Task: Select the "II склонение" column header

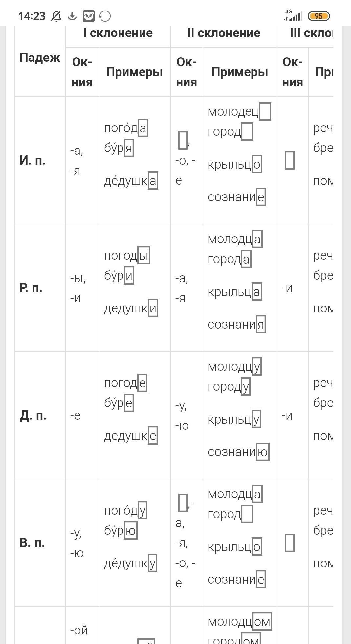Action: tap(224, 33)
